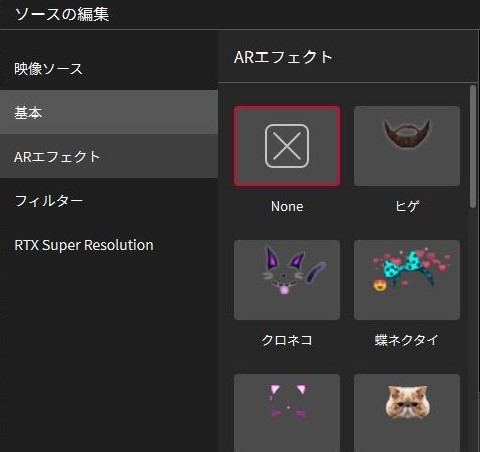Viewport: 480px width, 452px height.
Task: Click the X icon inside None tile
Action: pos(287,146)
